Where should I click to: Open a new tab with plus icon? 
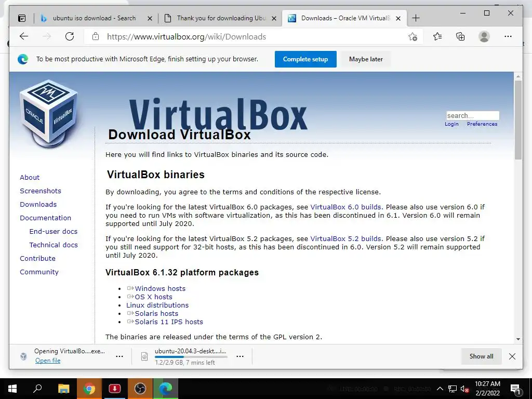tap(416, 18)
